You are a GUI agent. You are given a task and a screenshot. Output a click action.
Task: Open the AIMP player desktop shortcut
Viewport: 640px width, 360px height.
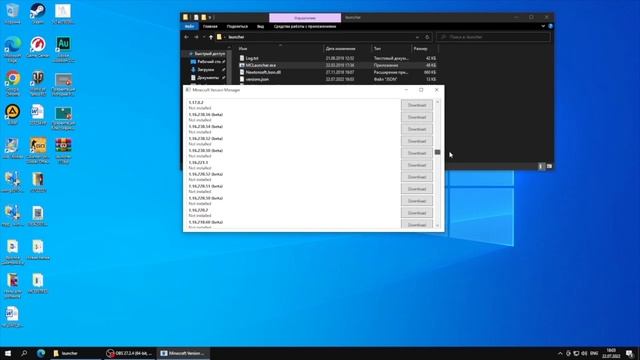coord(12,114)
